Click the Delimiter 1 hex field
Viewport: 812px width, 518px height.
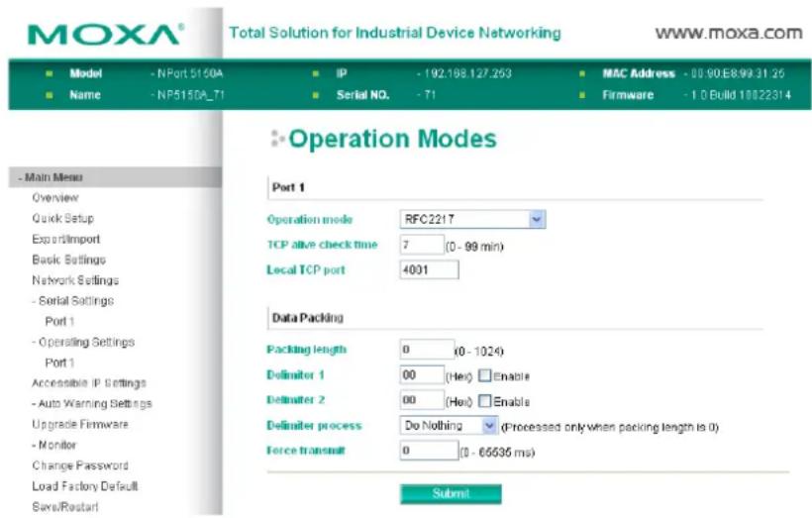click(x=422, y=375)
